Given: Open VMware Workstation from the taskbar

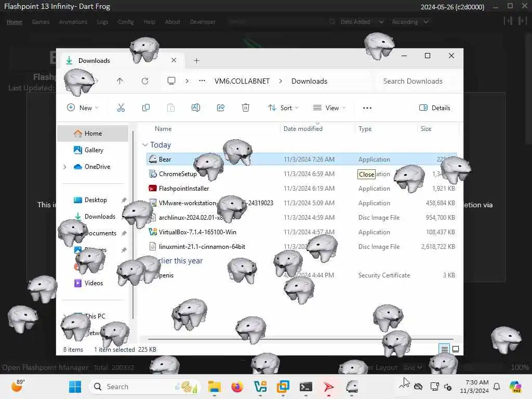Looking at the screenshot, I should click(x=283, y=387).
